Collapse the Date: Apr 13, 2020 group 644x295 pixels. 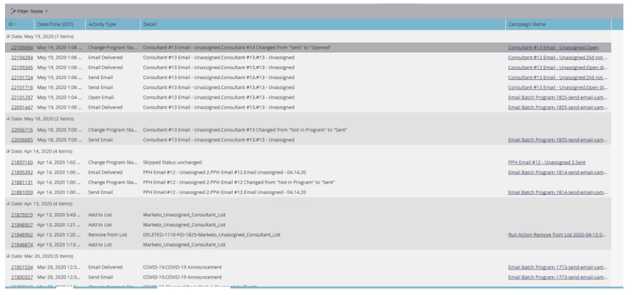(8, 204)
